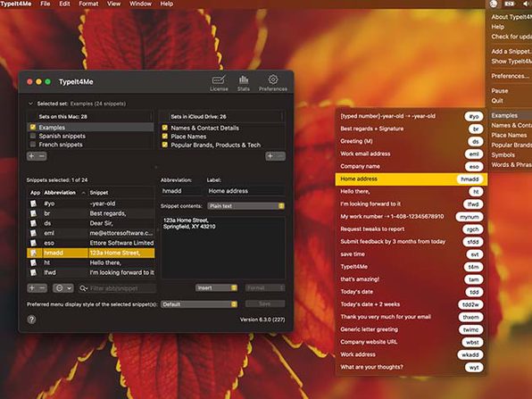Open the Help menu in menu bar
Image resolution: width=532 pixels, height=399 pixels.
[167, 4]
